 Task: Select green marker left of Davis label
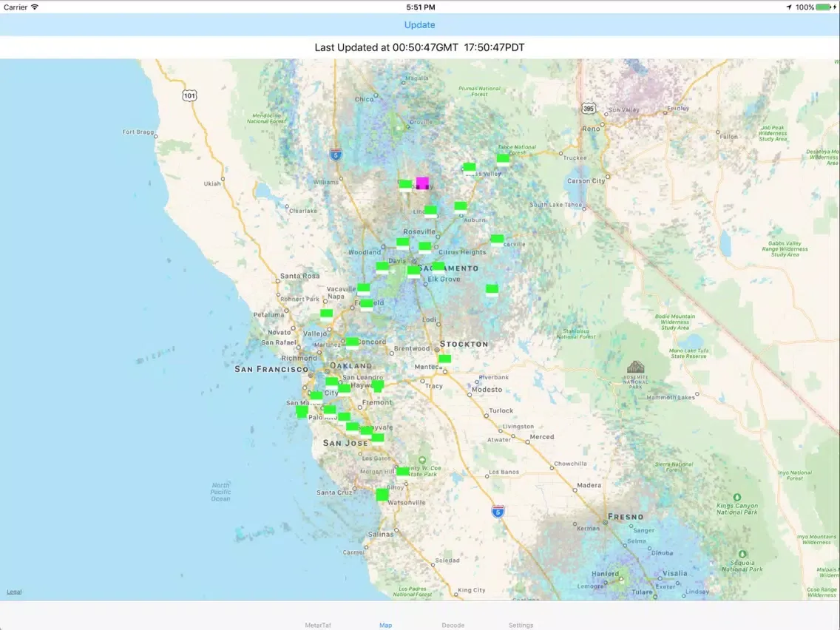(x=382, y=267)
